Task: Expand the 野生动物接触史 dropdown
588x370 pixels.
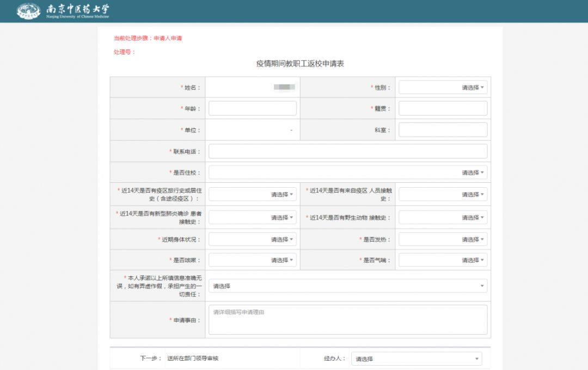Action: 443,217
